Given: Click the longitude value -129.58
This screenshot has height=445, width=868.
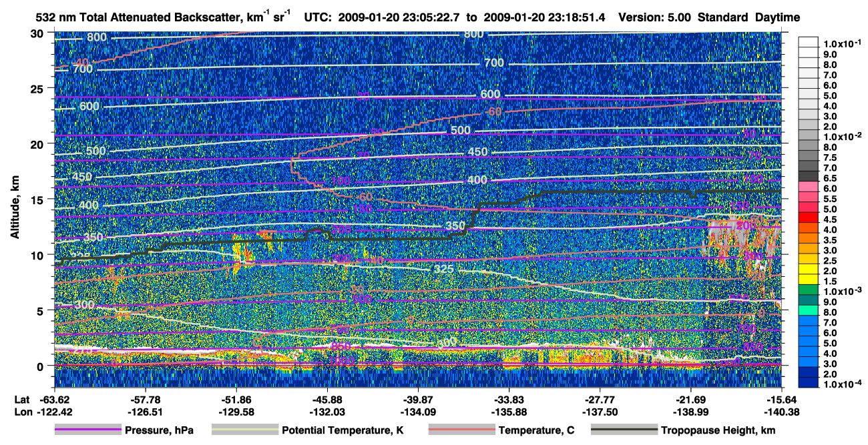Looking at the screenshot, I should click(x=236, y=412).
